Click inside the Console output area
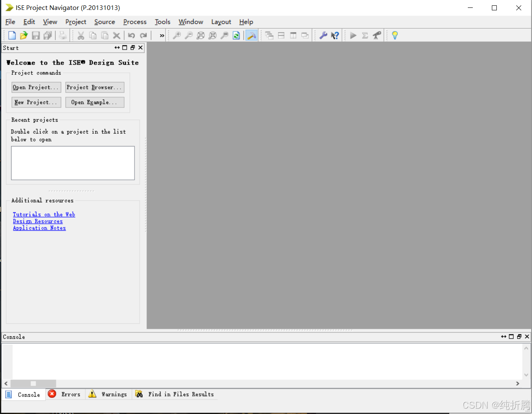This screenshot has width=532, height=414. pyautogui.click(x=267, y=361)
